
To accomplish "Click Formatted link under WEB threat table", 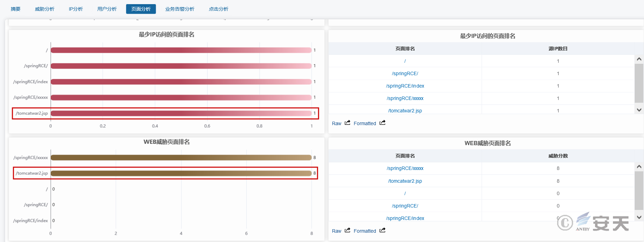I will (x=365, y=231).
